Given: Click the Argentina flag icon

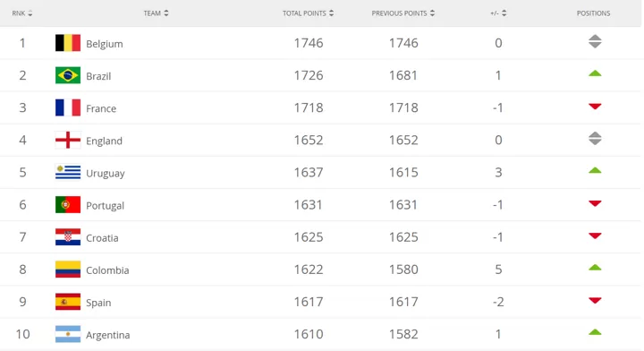Looking at the screenshot, I should [68, 334].
